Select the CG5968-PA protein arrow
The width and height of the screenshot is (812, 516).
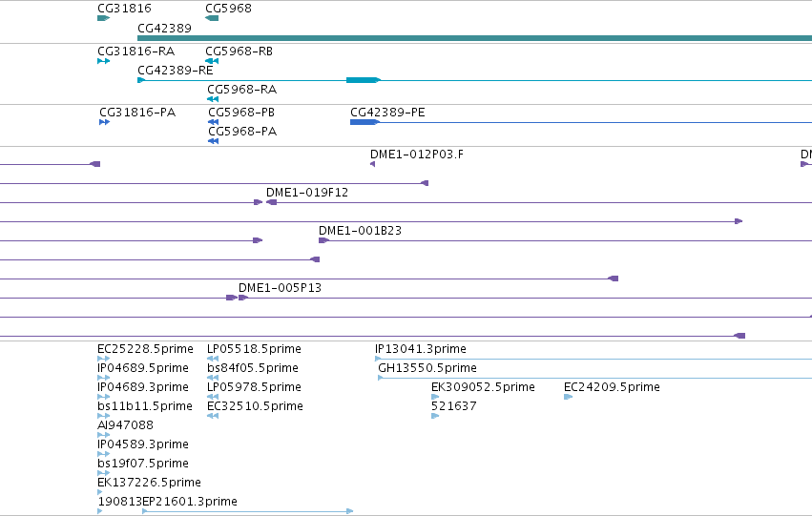click(x=213, y=141)
